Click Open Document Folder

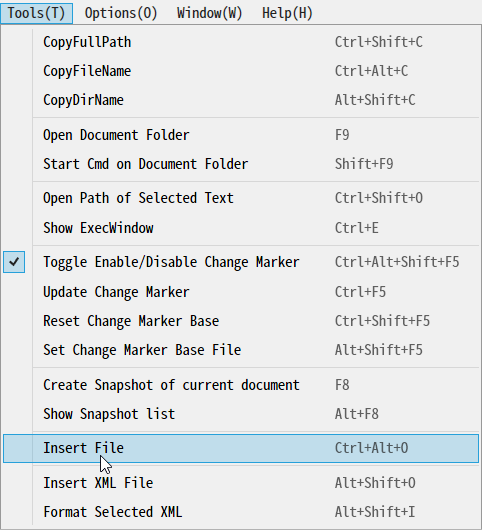click(x=241, y=135)
